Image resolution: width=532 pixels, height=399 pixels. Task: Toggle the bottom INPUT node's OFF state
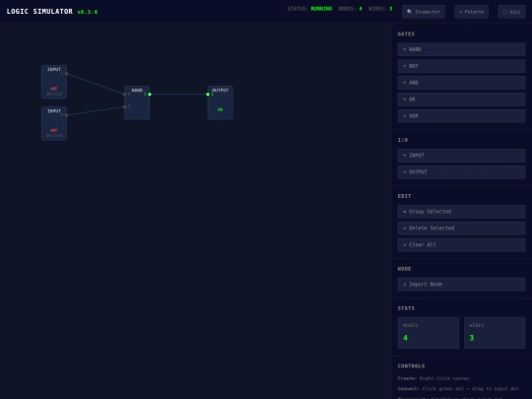(x=54, y=130)
